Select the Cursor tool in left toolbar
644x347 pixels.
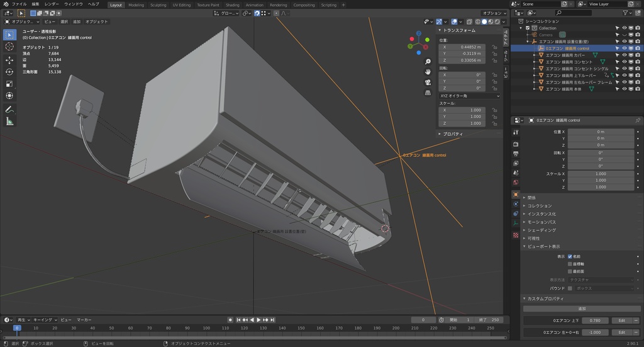click(x=9, y=47)
